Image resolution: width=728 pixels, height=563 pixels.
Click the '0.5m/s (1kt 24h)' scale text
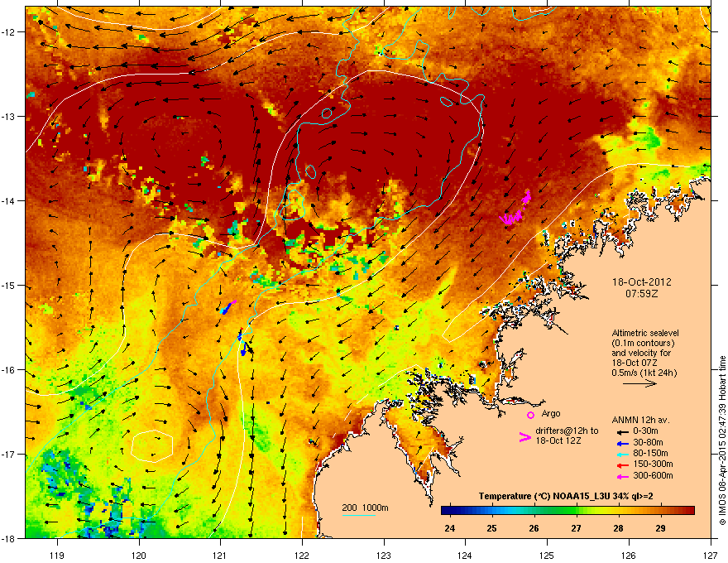pyautogui.click(x=644, y=373)
